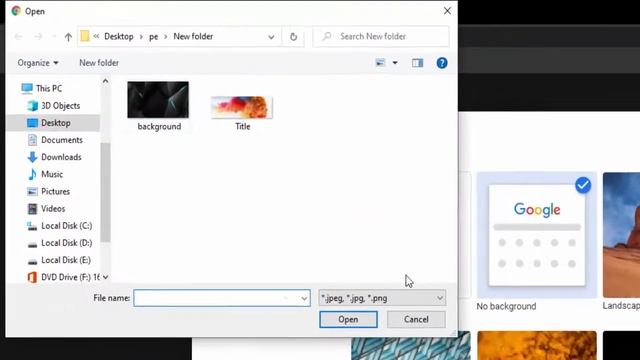
Task: Open the Organize menu
Action: pos(38,63)
